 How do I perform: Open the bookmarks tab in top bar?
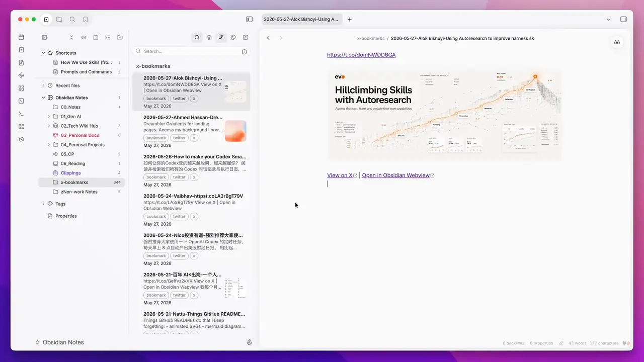86,20
